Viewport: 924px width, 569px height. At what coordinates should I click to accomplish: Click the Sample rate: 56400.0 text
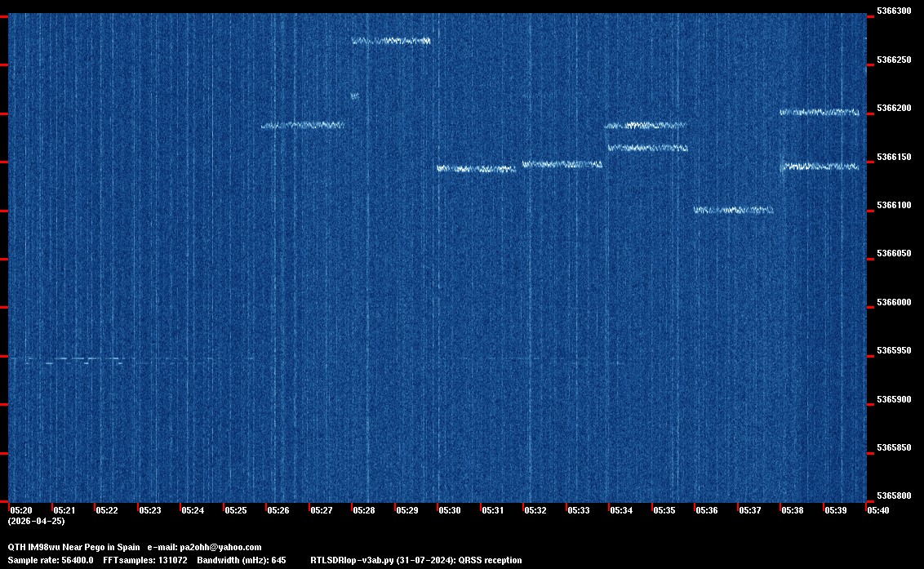pyautogui.click(x=51, y=561)
